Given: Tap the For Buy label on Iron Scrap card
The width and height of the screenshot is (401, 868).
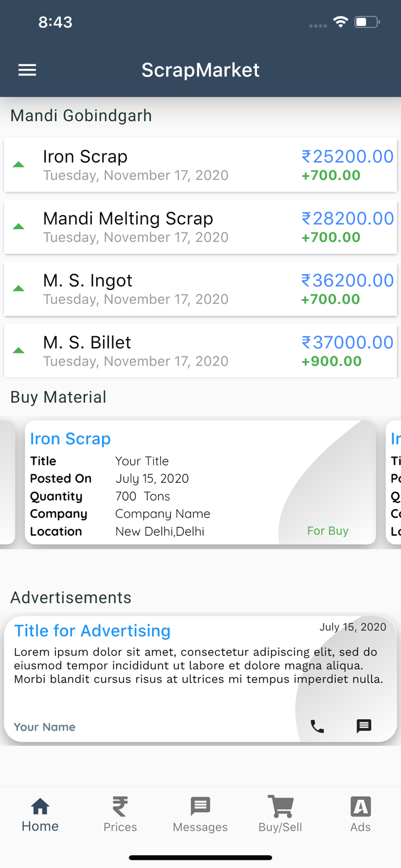Looking at the screenshot, I should point(328,530).
